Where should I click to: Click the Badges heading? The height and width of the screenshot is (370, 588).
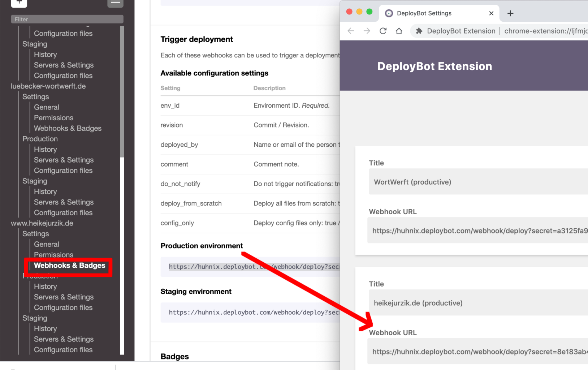174,356
